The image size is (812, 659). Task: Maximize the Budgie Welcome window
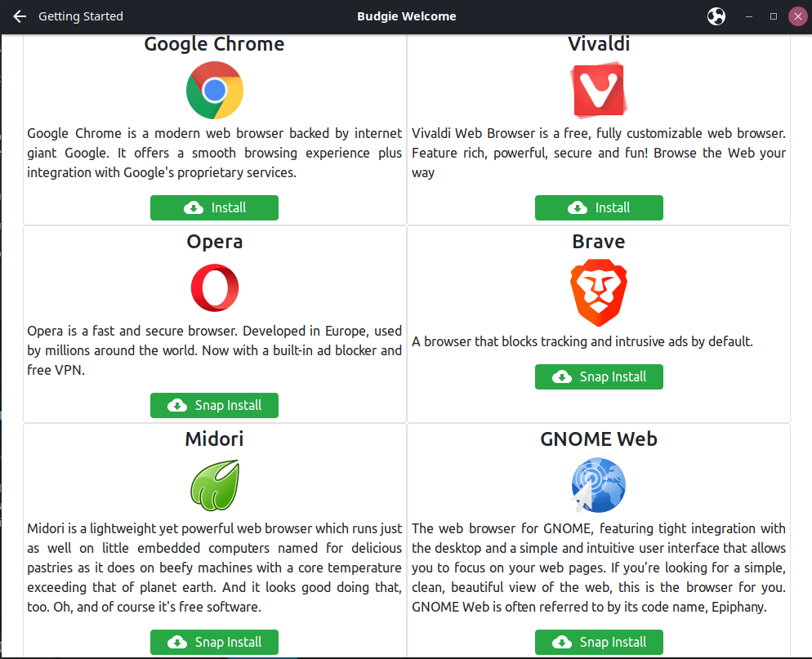773,16
